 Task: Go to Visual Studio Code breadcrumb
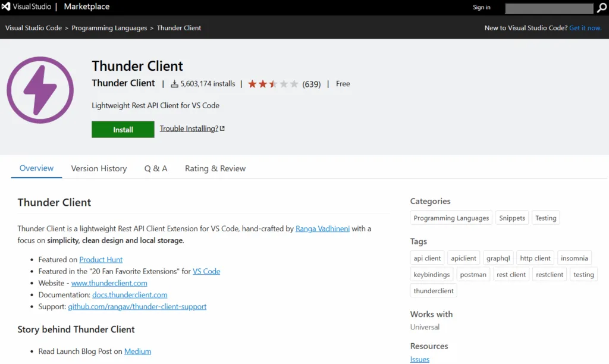33,28
